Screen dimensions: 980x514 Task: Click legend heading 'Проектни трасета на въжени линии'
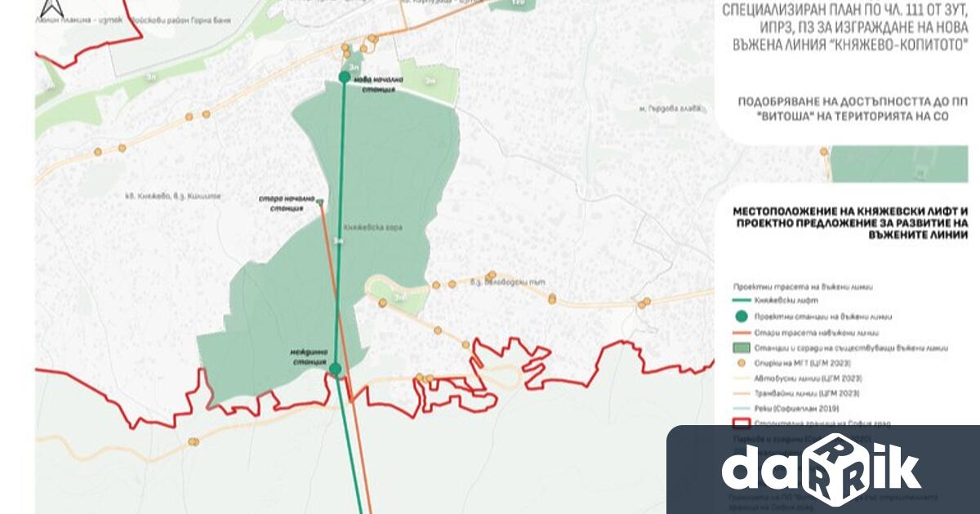pos(803,287)
